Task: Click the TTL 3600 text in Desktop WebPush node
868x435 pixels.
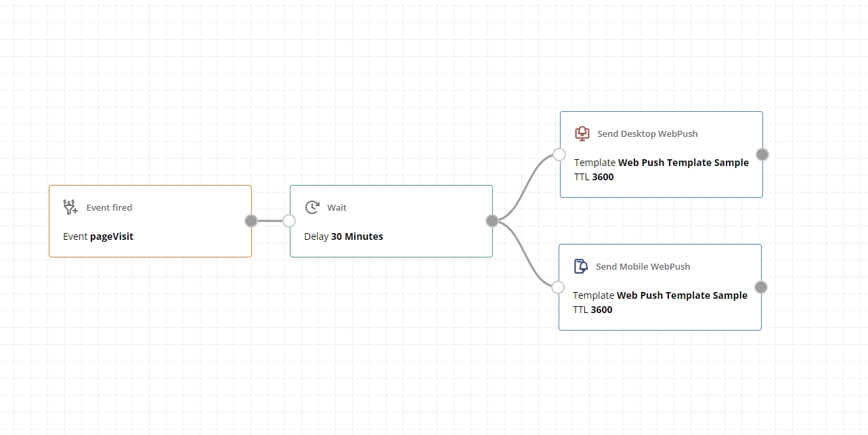Action: tap(594, 177)
